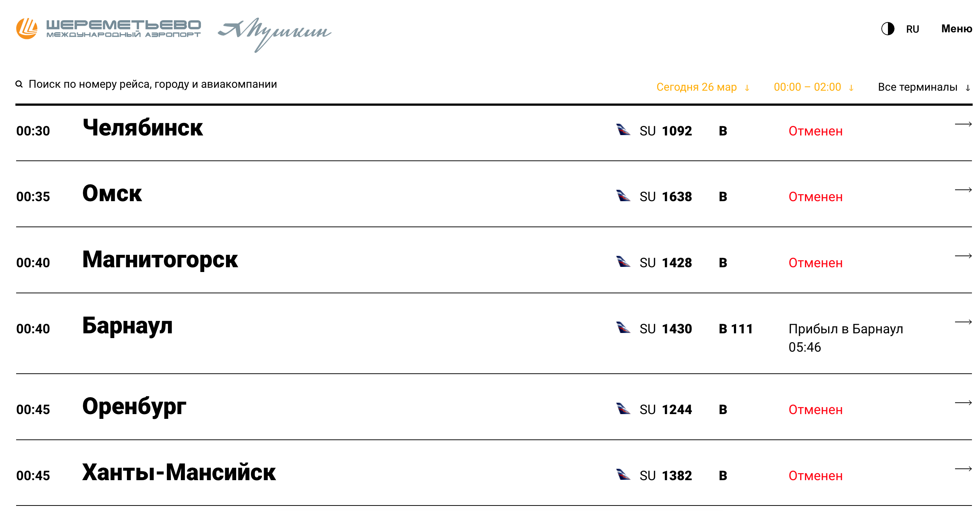Open the Меню menu
980x511 pixels.
click(x=956, y=29)
